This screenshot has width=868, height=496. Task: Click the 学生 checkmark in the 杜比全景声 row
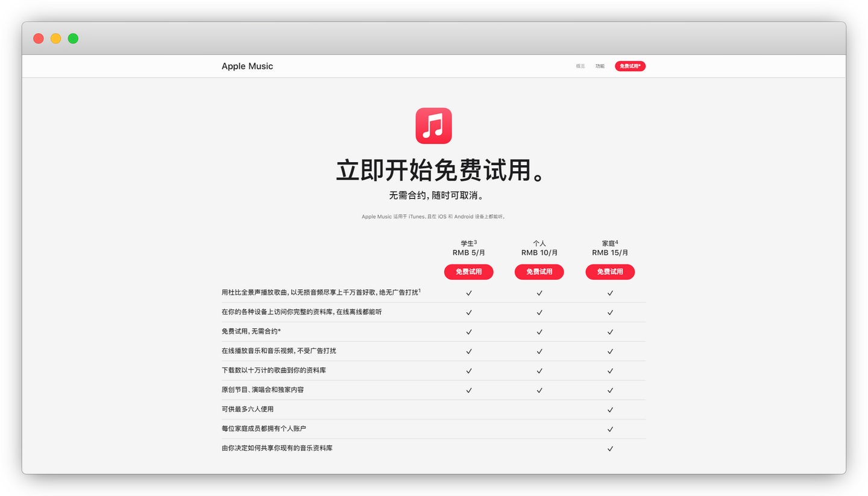[x=468, y=293]
